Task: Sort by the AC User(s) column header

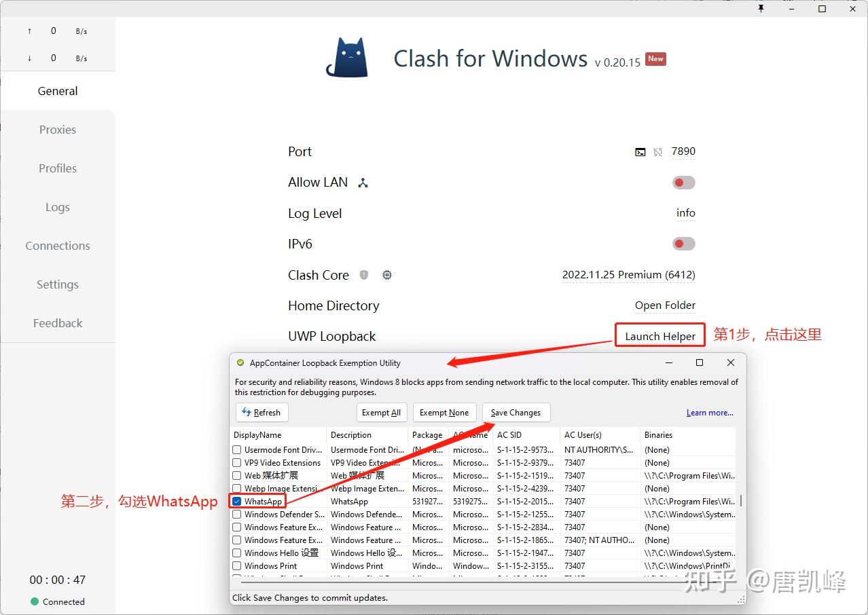Action: click(600, 435)
